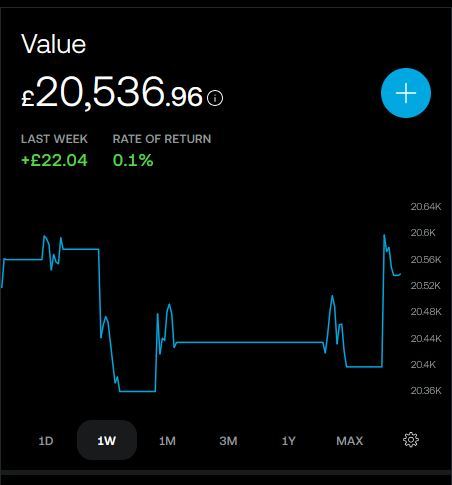452x485 pixels.
Task: Click the +£22.04 last week gain
Action: coord(54,160)
